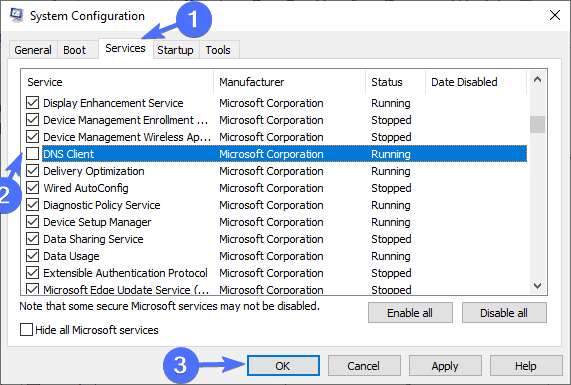Select the Data Sharing Service text
Image resolution: width=571 pixels, height=385 pixels.
click(93, 239)
